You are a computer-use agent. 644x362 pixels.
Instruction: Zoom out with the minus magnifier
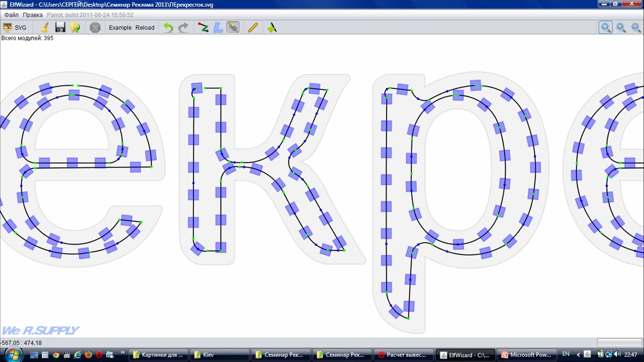click(x=636, y=27)
